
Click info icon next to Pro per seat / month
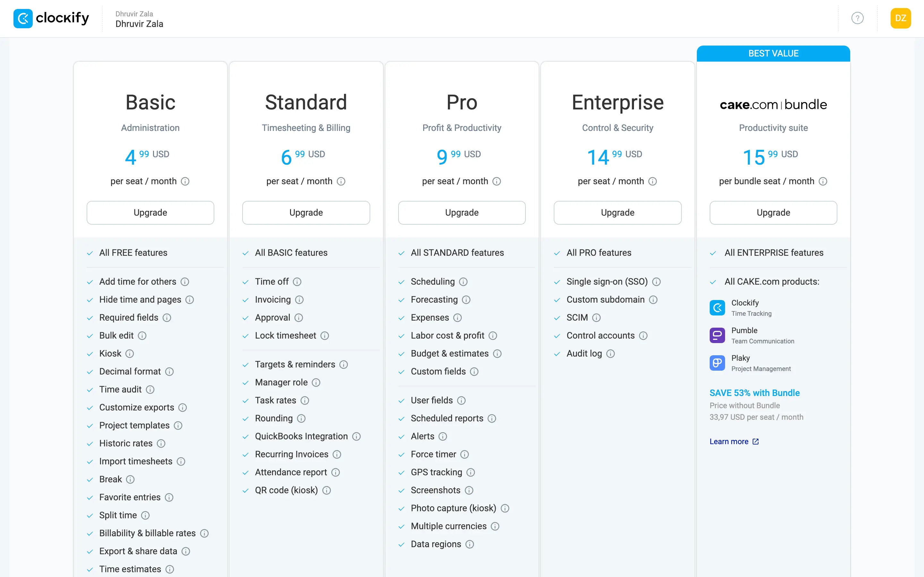pyautogui.click(x=496, y=181)
